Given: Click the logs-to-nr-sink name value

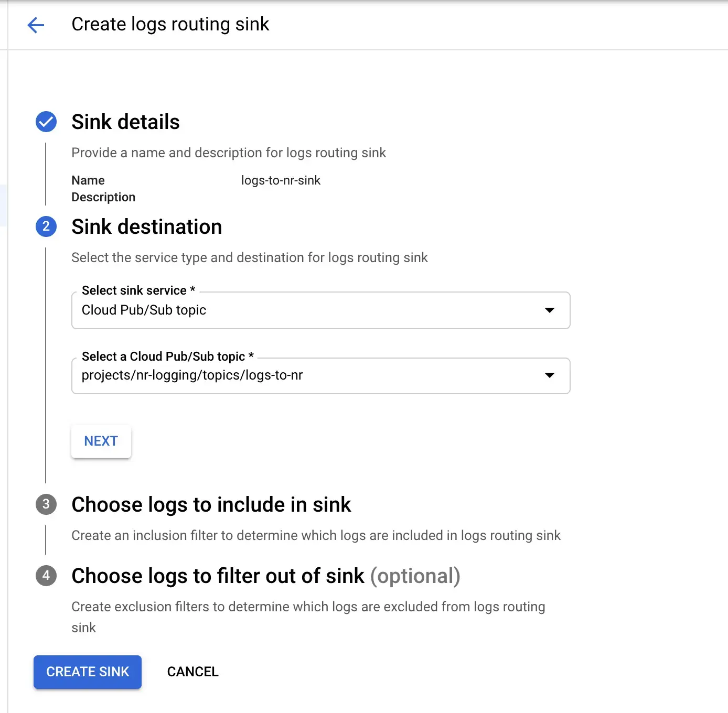Looking at the screenshot, I should click(281, 180).
